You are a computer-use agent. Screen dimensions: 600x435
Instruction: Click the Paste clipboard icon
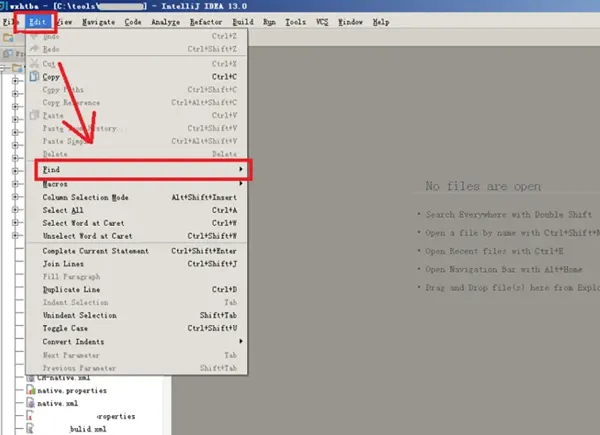point(34,115)
